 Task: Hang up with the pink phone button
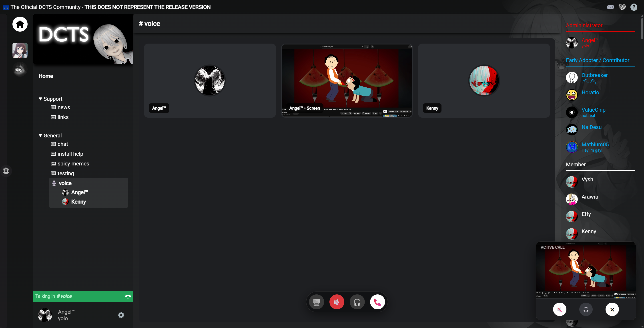[x=377, y=302]
